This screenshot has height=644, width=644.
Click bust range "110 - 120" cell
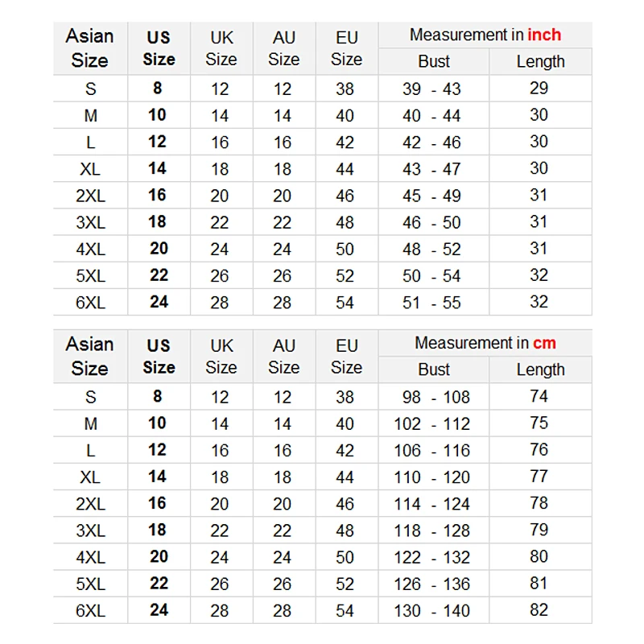coord(432,477)
